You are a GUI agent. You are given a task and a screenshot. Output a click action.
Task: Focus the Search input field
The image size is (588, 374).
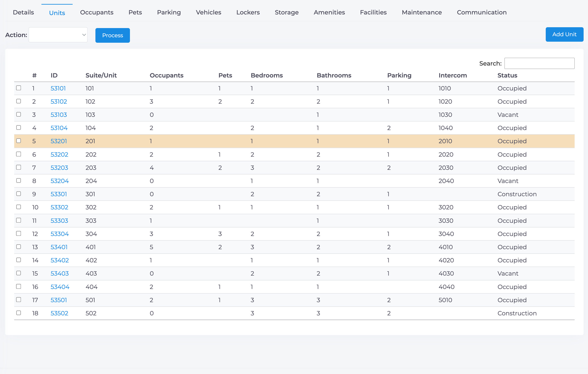coord(539,63)
